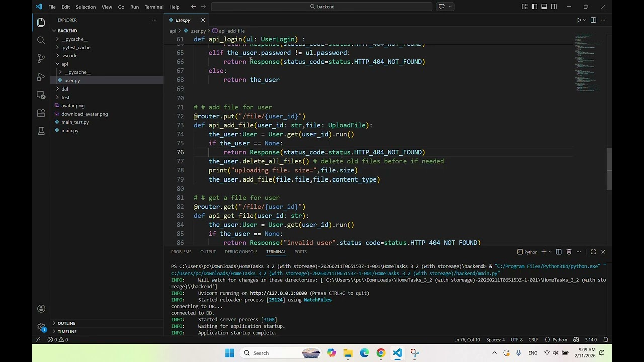Open the Source Control view
Screen dimensions: 644x362
(41, 58)
